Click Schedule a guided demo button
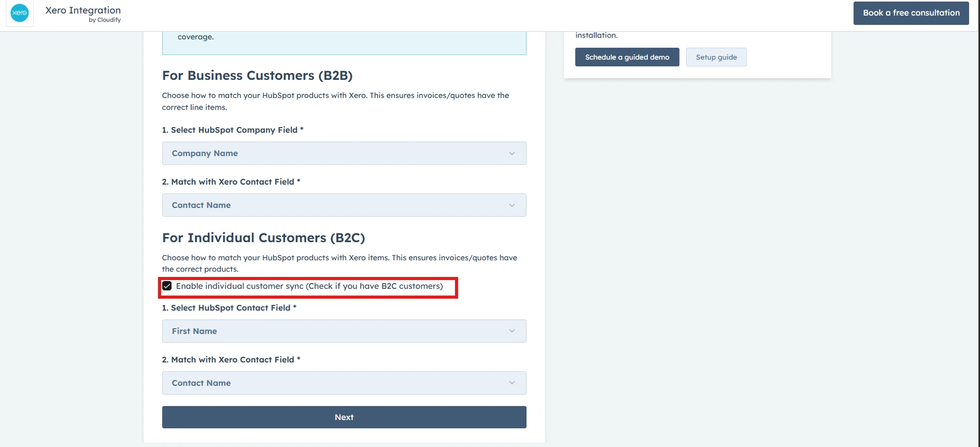 tap(627, 57)
